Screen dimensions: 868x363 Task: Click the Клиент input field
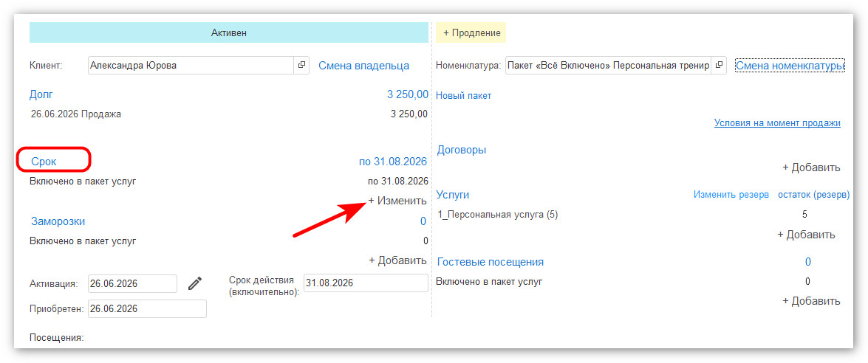click(191, 65)
